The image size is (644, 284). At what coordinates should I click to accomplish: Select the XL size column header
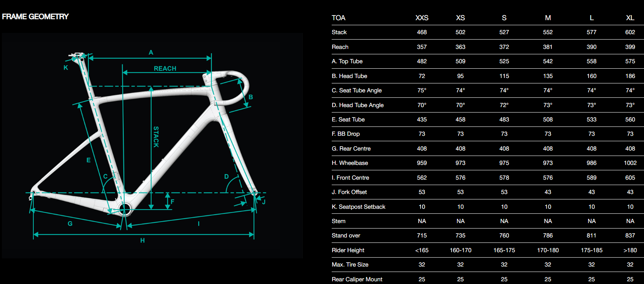(x=630, y=18)
